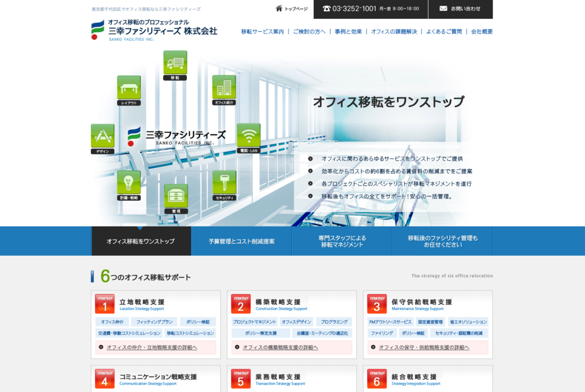Screen dimensions: 585x392
Task: Click the home icon for トップページ
Action: click(279, 8)
